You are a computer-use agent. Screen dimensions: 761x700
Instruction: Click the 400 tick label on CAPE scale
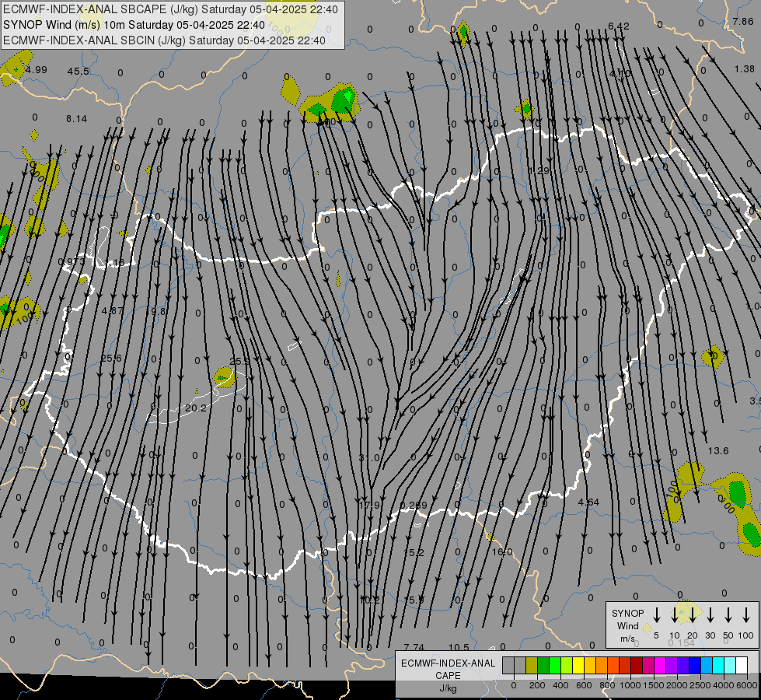560,685
